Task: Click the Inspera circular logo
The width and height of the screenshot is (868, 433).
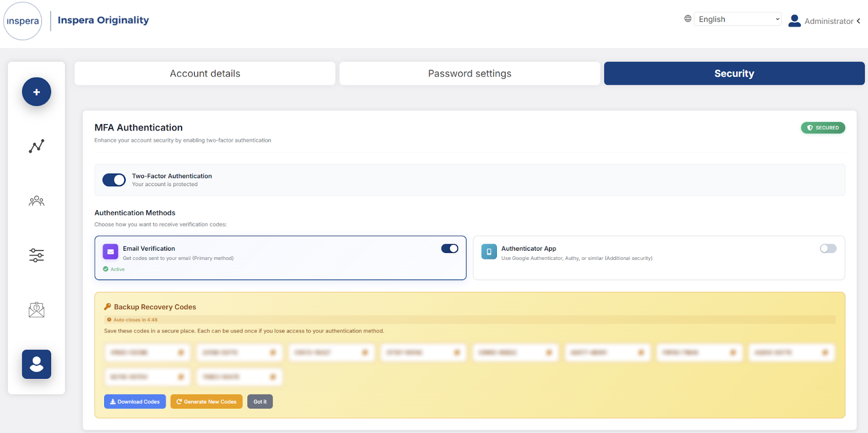Action: (23, 21)
